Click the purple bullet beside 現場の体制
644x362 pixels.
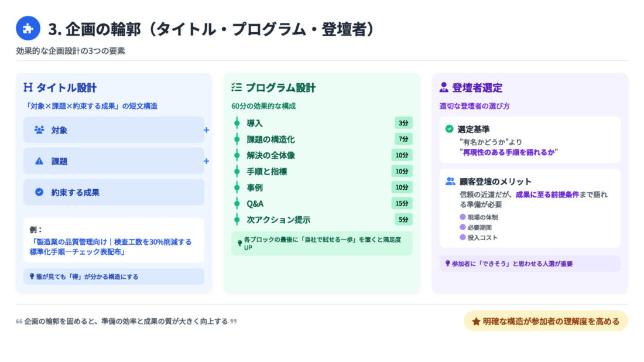tap(463, 217)
